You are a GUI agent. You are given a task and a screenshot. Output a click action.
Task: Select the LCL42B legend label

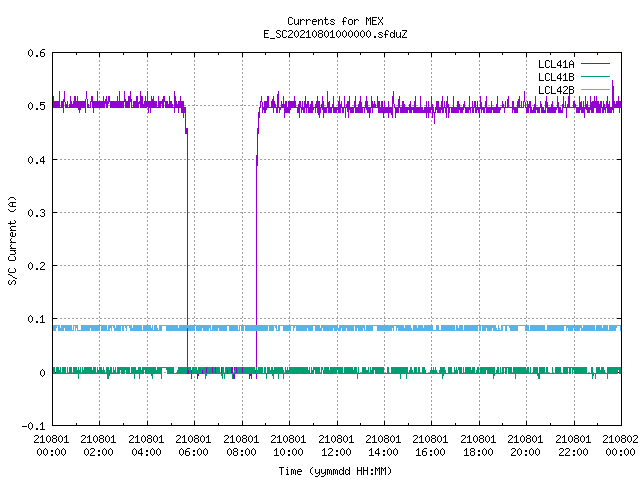point(556,90)
